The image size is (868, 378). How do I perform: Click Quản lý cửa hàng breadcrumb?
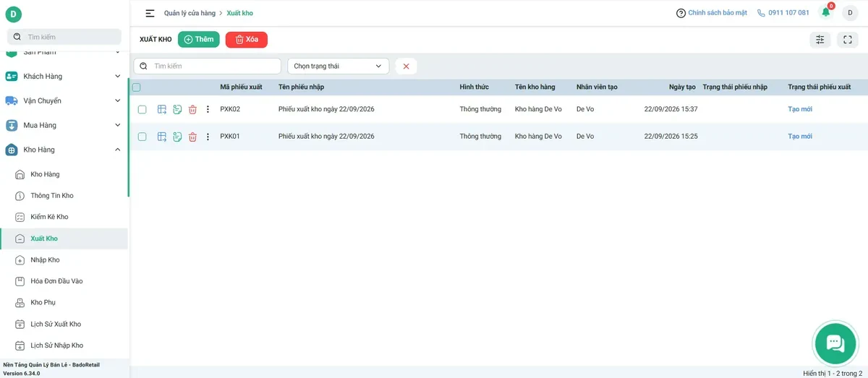tap(188, 13)
